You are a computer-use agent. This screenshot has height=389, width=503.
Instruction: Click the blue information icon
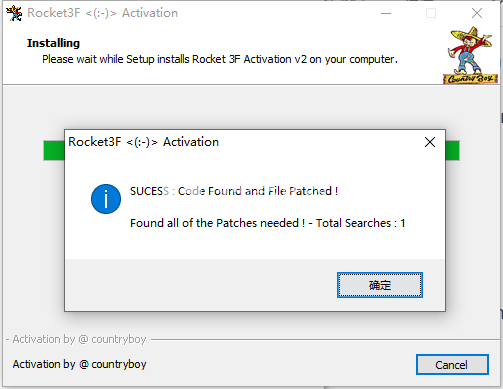[106, 199]
